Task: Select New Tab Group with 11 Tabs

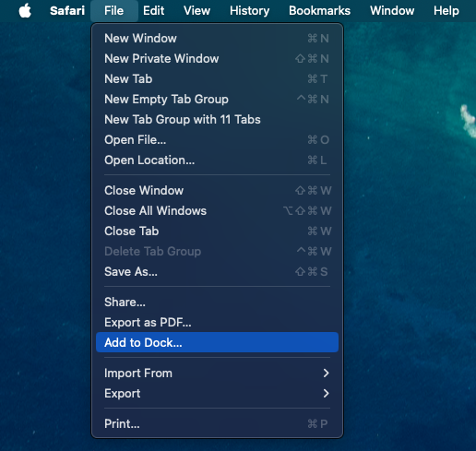Action: [x=217, y=119]
